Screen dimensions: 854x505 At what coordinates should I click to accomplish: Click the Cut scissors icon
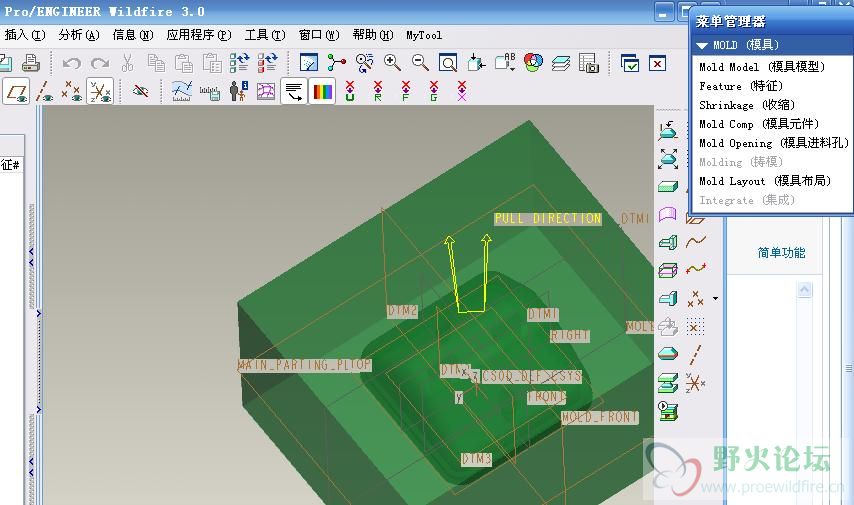127,63
